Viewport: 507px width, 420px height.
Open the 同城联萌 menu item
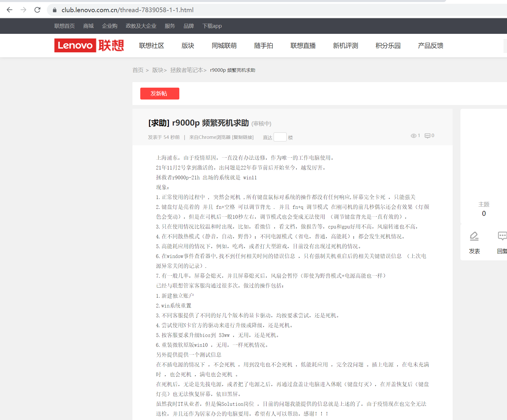[x=224, y=46]
